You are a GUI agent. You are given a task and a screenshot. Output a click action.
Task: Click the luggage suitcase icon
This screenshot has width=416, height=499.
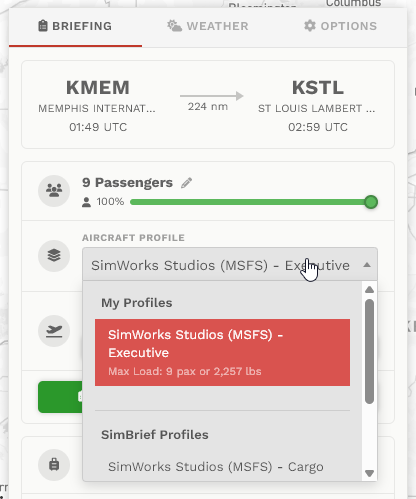pos(54,464)
